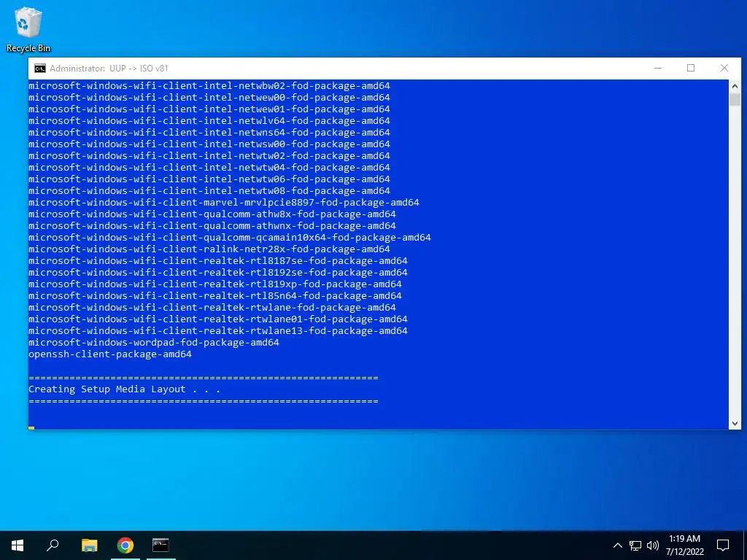Click the line ending 'rtwlane-fod-package-amd64'
The width and height of the screenshot is (747, 560).
coord(212,307)
